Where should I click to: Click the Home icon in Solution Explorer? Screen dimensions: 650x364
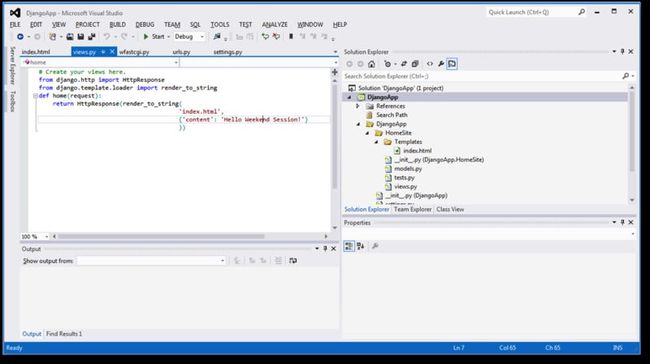point(371,64)
